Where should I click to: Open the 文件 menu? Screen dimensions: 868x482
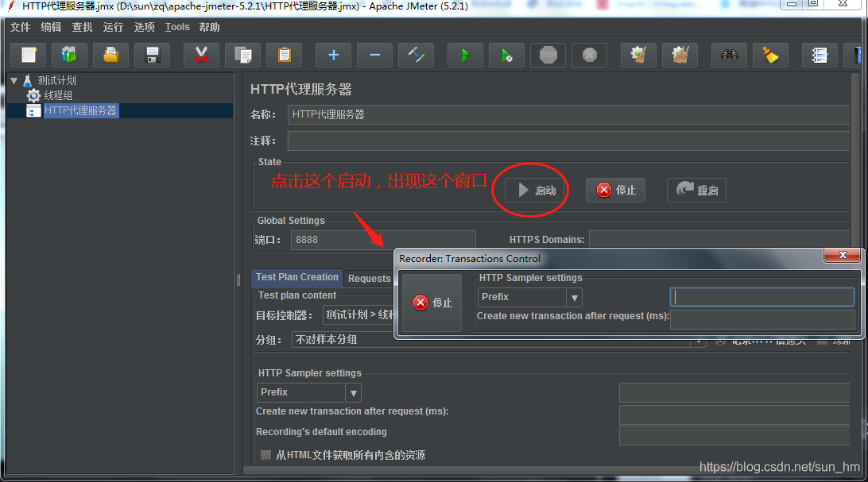(20, 27)
